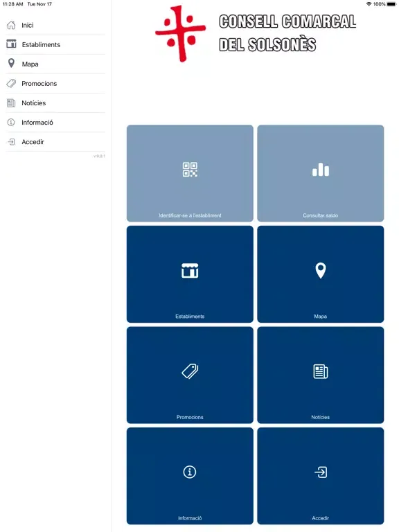Click the Establiments label in dark tile
399x532 pixels.
(190, 316)
